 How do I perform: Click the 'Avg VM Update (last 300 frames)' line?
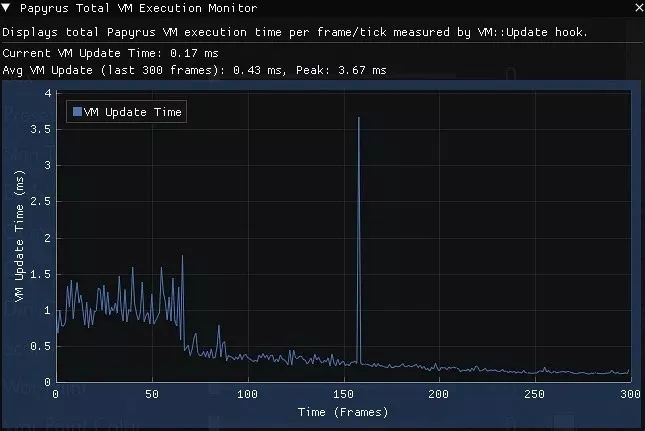click(x=194, y=70)
